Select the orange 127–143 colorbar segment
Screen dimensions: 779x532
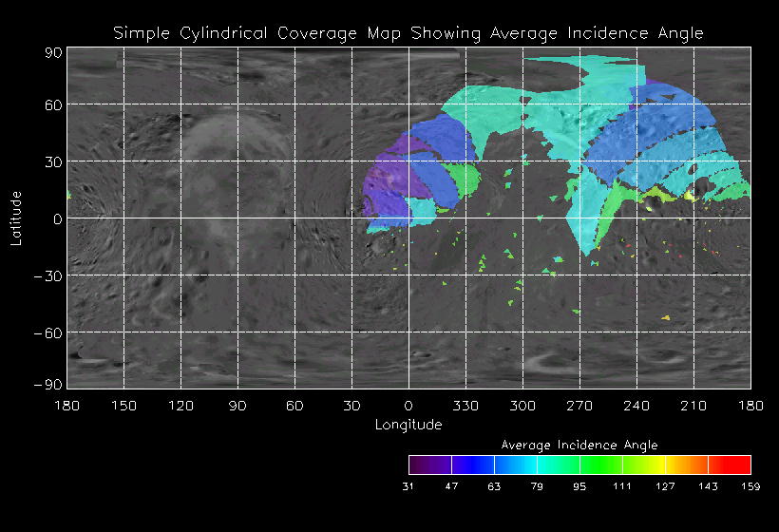click(x=687, y=465)
